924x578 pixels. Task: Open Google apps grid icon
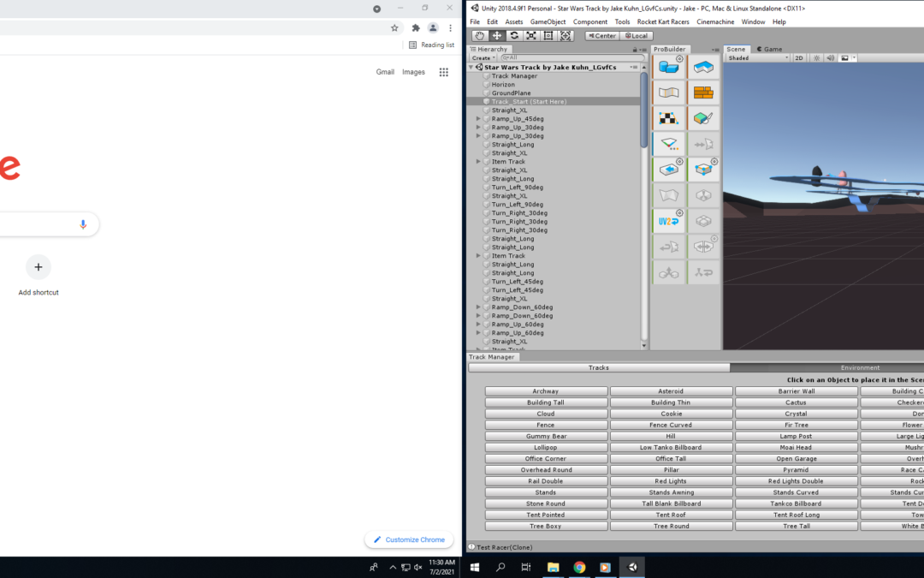[x=444, y=72]
